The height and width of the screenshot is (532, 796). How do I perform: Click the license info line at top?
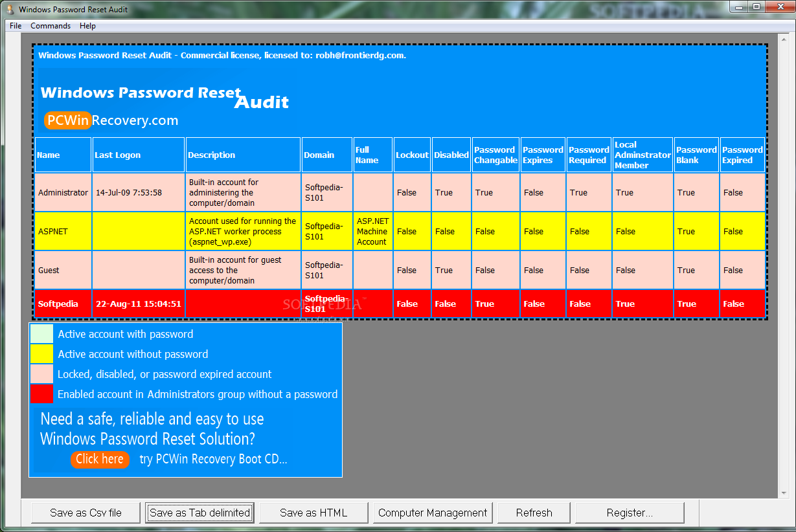(222, 56)
